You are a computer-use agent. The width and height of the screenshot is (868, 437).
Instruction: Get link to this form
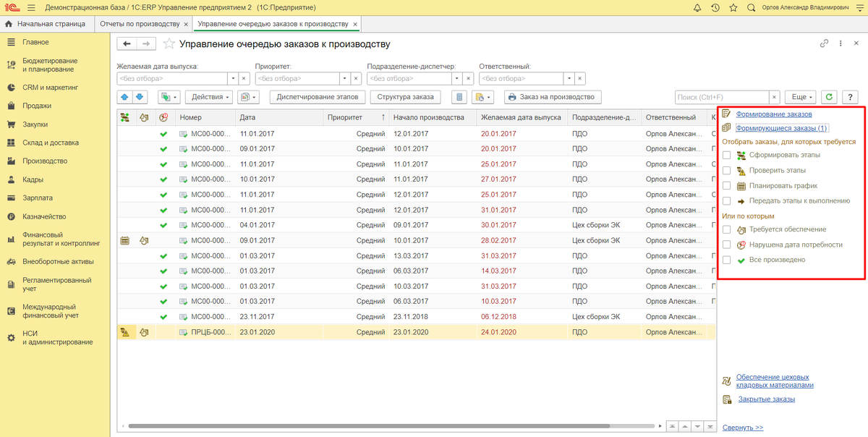pos(824,43)
